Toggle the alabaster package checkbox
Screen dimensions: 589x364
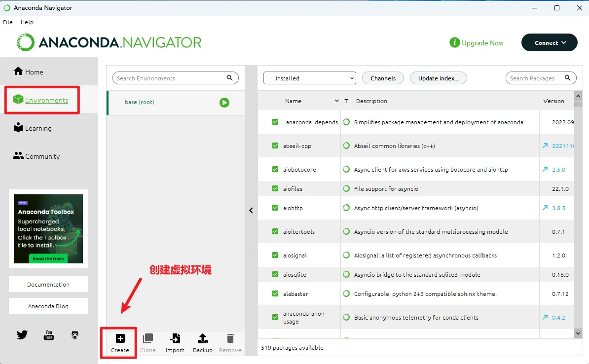coord(275,293)
